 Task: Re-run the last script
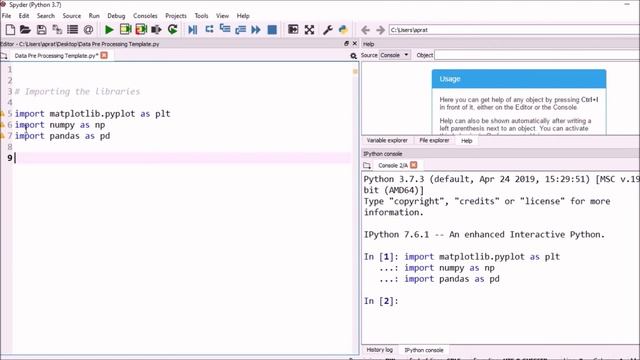click(x=173, y=29)
